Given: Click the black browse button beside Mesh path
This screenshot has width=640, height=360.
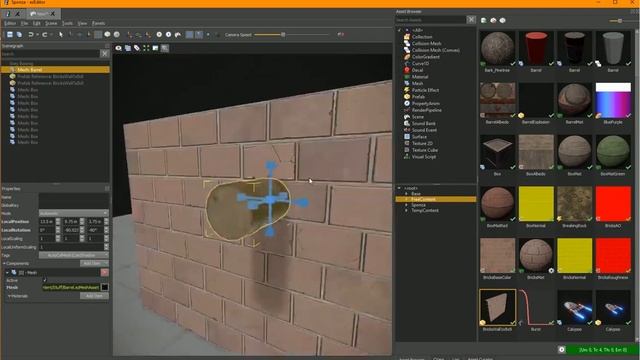Looking at the screenshot, I should 104,287.
